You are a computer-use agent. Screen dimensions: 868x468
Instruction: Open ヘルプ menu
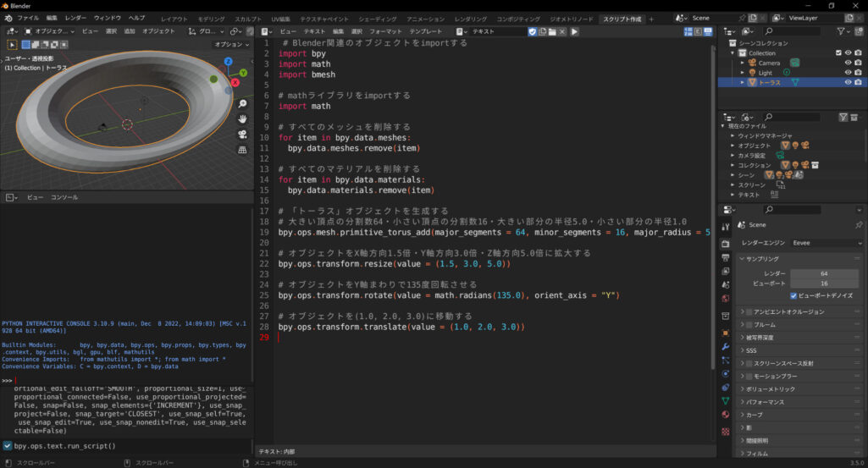click(136, 19)
